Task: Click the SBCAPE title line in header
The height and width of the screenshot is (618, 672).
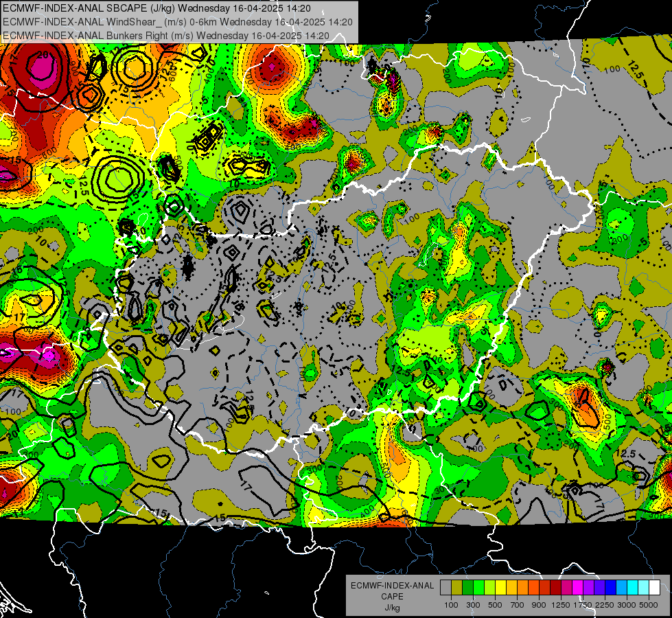Action: click(x=157, y=8)
